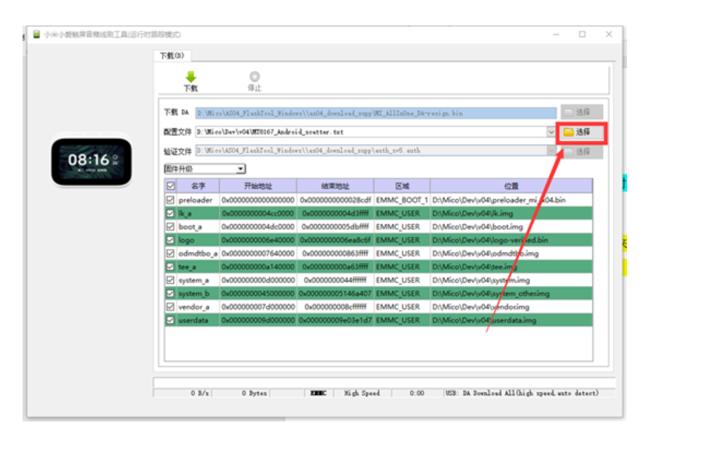Viewport: 708px width, 459px height.
Task: Select the system_a row name cell
Action: coord(198,280)
